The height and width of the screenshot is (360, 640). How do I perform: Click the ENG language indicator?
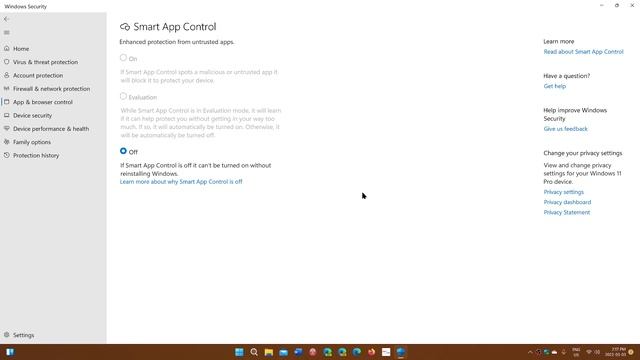(576, 352)
